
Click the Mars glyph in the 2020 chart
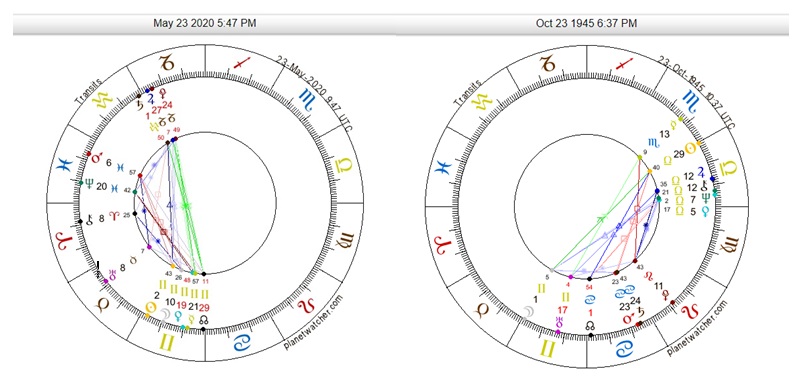97,158
